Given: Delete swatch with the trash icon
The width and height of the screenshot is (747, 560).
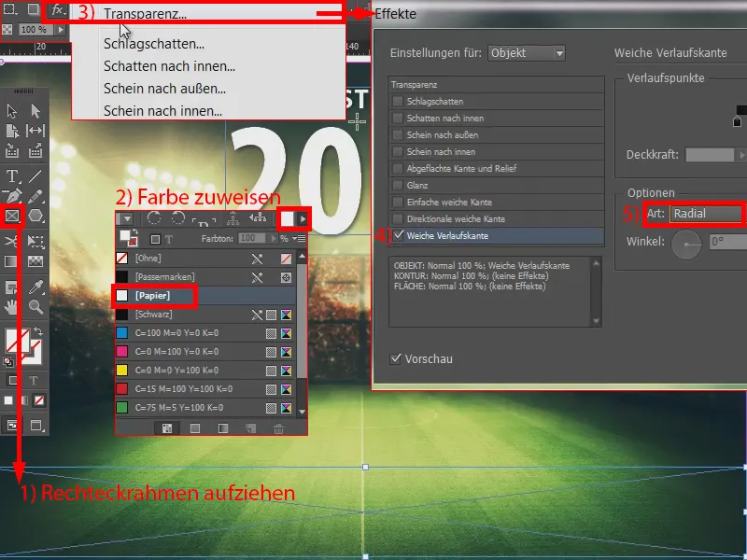Looking at the screenshot, I should tap(278, 428).
